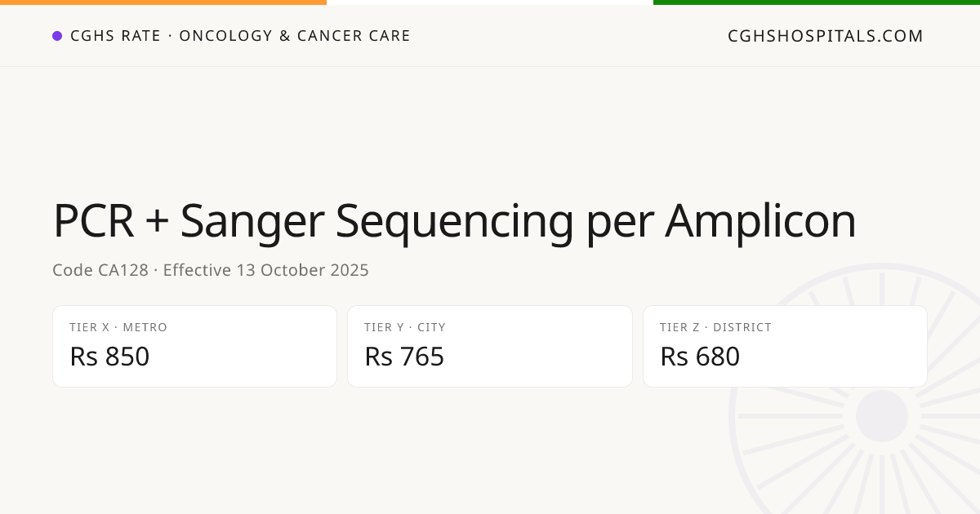The image size is (980, 514).
Task: Click the CGHS RATE header label
Action: coord(116,36)
